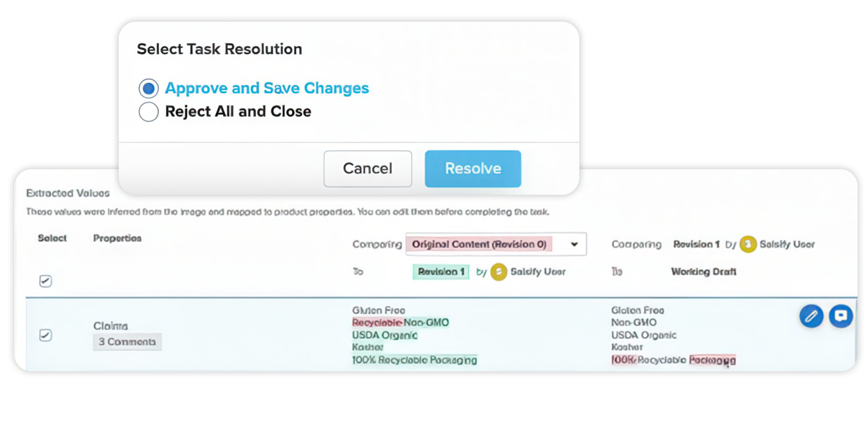Click the red struck-through Recyclable claim
Screen dimensions: 868x434
click(377, 323)
